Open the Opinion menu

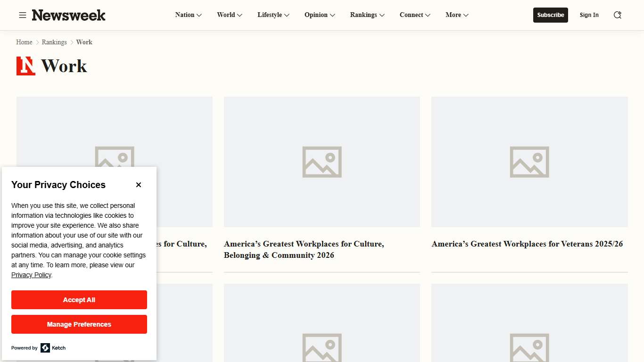click(x=320, y=15)
